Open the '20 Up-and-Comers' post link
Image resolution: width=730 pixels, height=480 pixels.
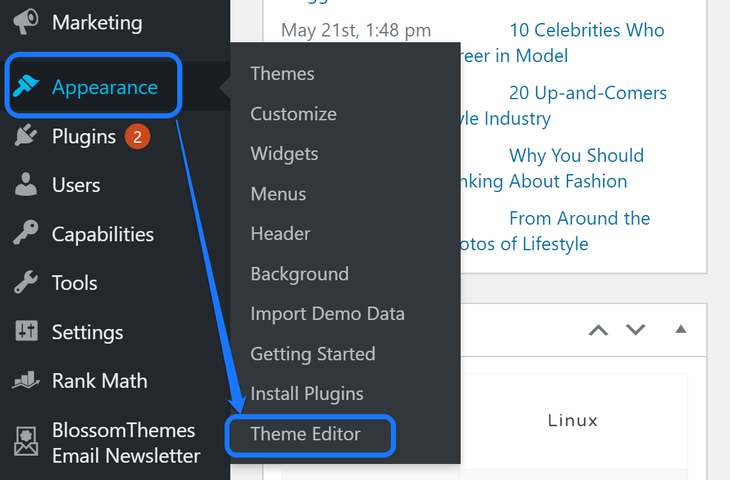tap(588, 93)
